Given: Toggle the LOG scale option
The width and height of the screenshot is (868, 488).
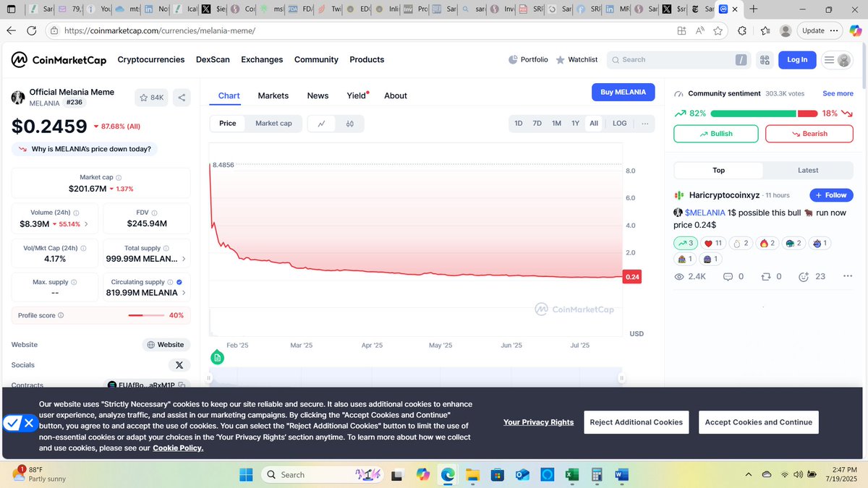Looking at the screenshot, I should click(620, 124).
